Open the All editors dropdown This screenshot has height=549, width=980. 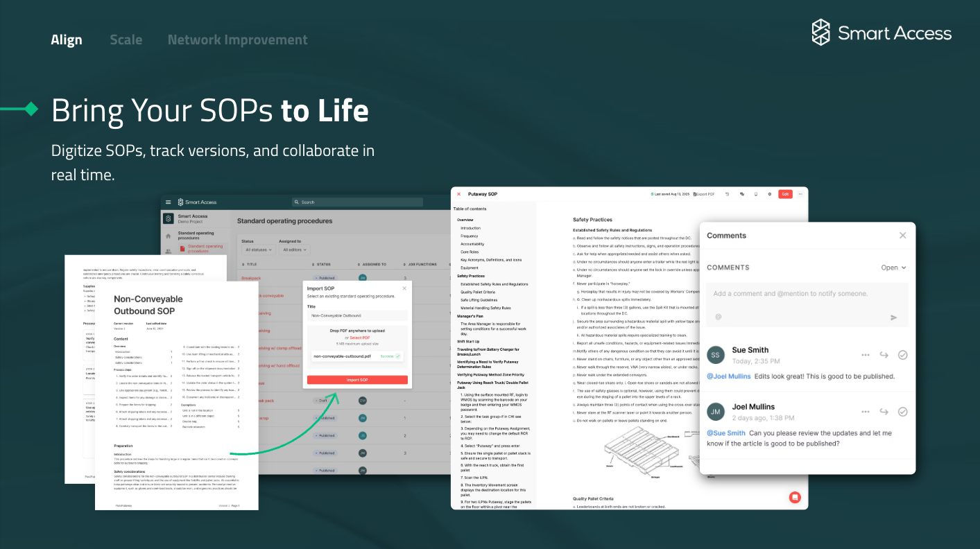tap(295, 250)
